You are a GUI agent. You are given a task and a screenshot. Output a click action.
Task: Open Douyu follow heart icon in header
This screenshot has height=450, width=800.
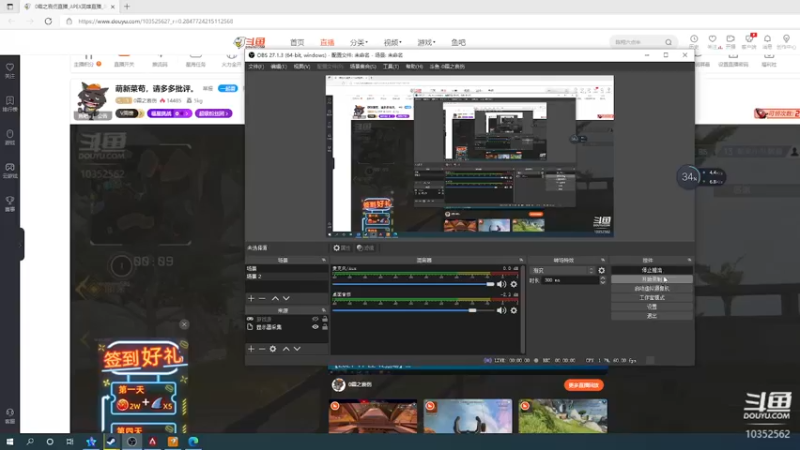click(713, 41)
